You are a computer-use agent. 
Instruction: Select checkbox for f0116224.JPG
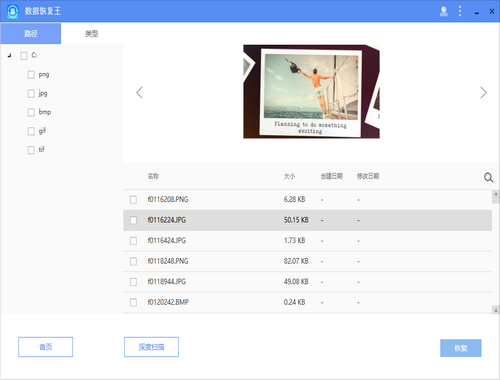coord(133,220)
